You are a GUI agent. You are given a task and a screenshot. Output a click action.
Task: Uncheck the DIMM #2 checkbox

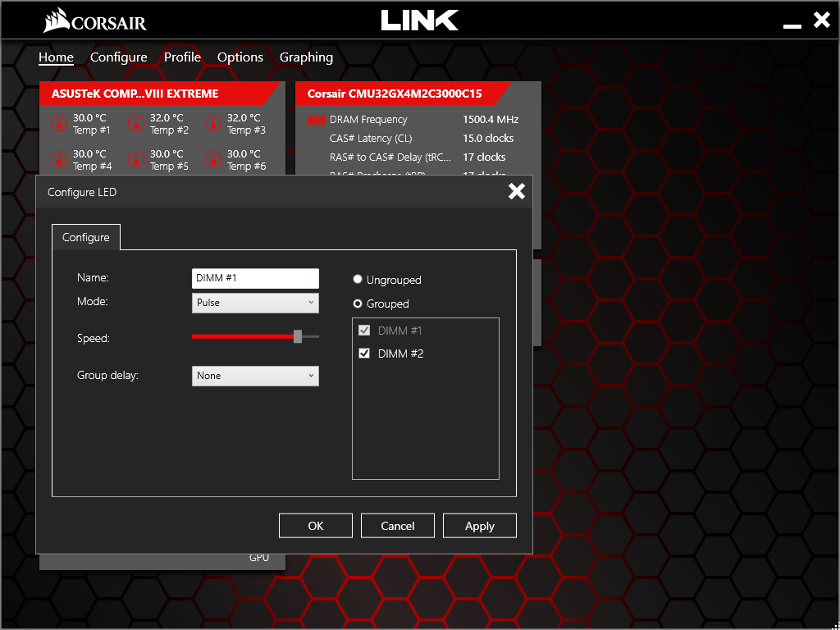tap(364, 354)
